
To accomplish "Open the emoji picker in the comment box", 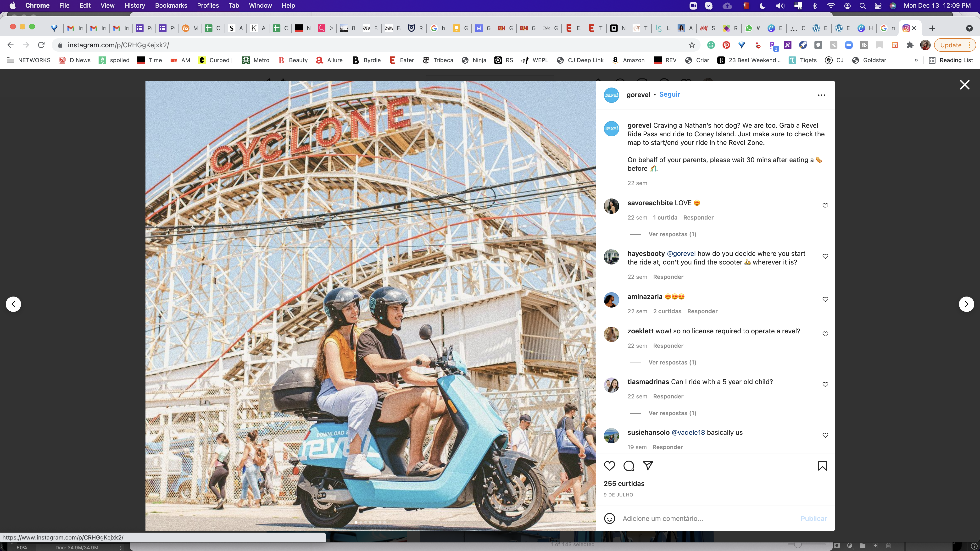I will pyautogui.click(x=609, y=518).
